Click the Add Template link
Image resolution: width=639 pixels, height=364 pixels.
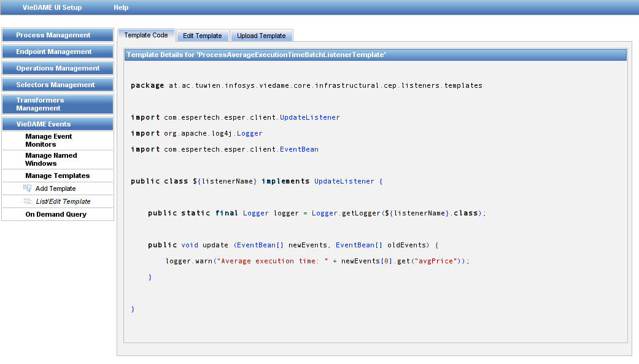coord(55,188)
